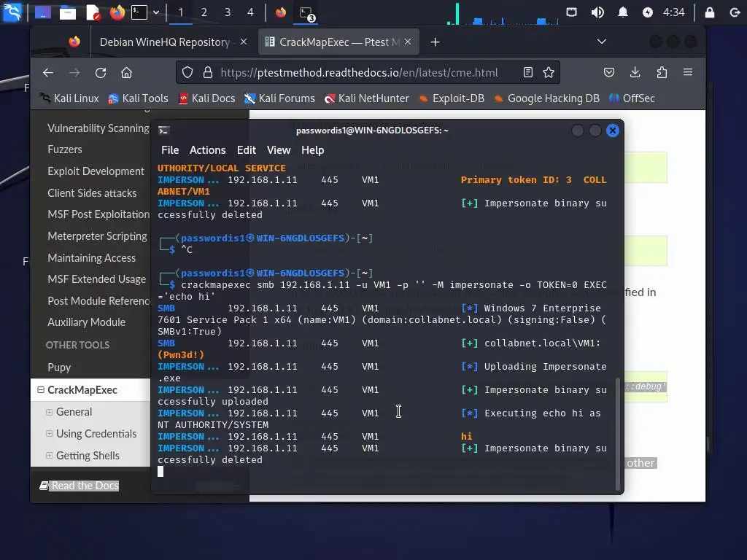Collapse the CrackMapExec sidebar section
747x560 pixels.
41,389
